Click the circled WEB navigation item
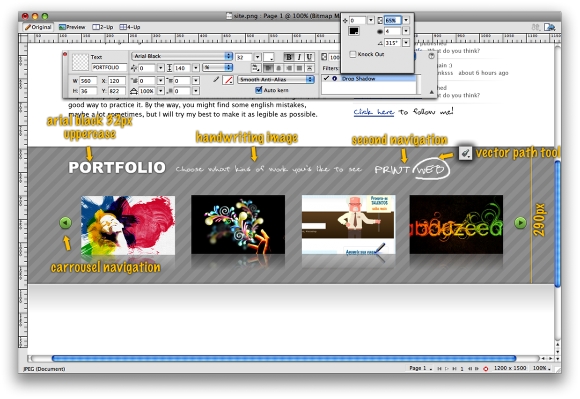 pyautogui.click(x=431, y=169)
